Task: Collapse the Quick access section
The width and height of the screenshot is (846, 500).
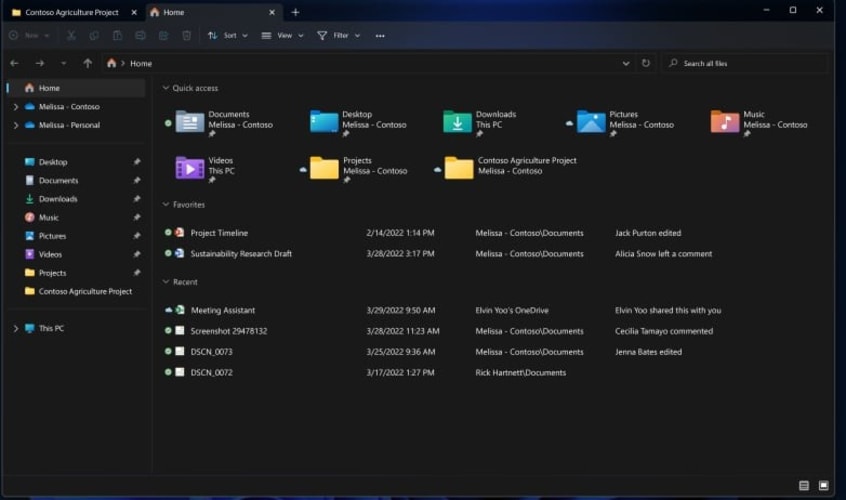Action: [x=166, y=88]
